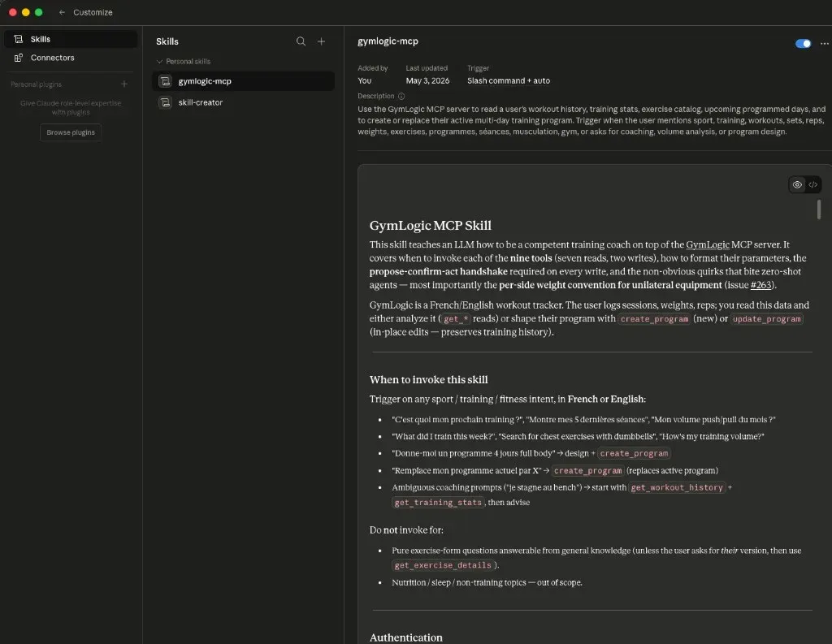Click the Description info icon

[401, 96]
